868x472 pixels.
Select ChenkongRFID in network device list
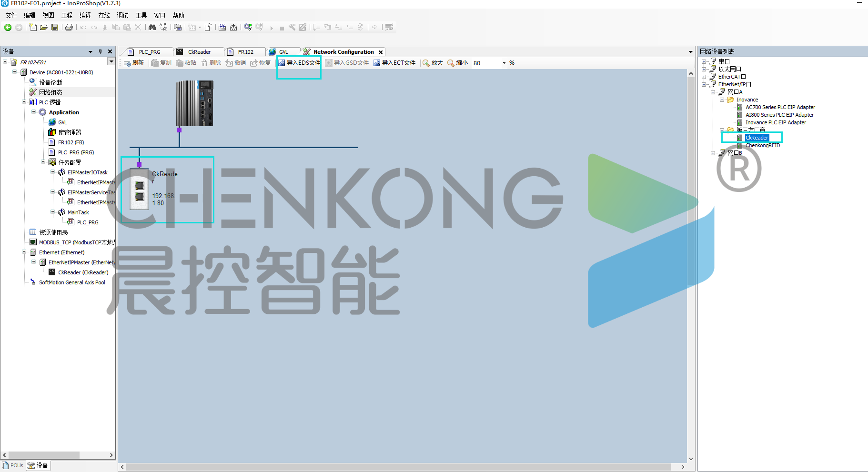(762, 145)
